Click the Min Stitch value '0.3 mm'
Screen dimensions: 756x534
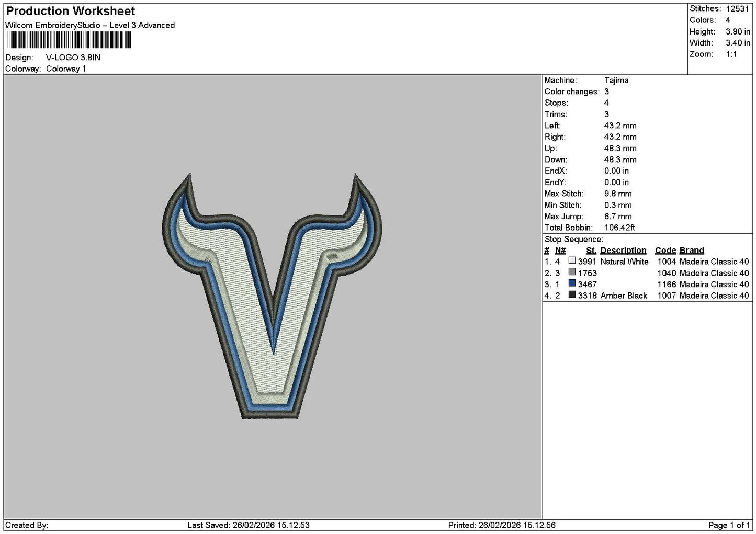618,206
